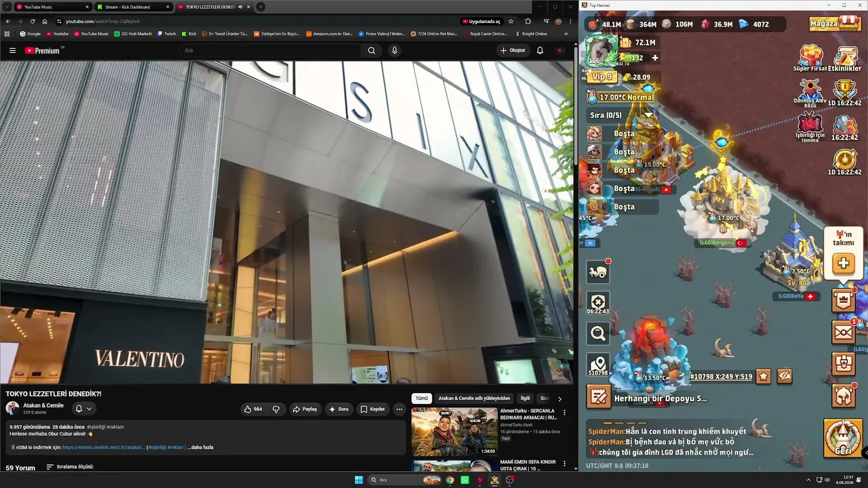Open the esimio.onelink.me link in description

[104, 447]
